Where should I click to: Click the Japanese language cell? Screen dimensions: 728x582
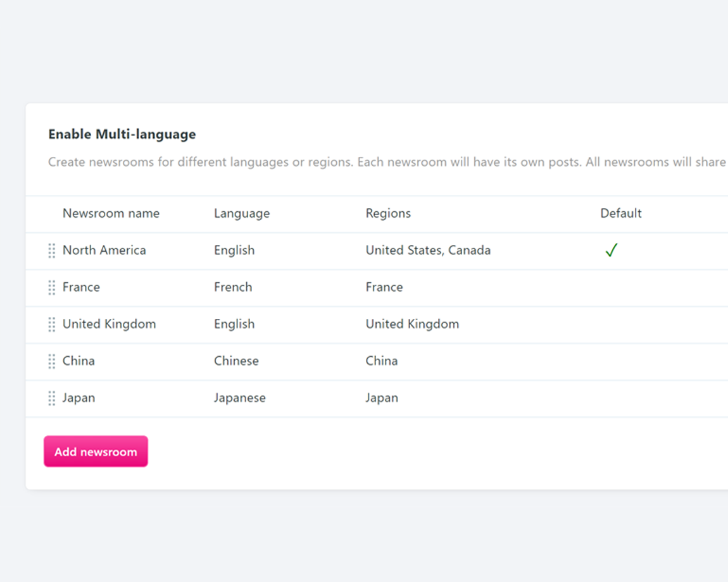(240, 398)
